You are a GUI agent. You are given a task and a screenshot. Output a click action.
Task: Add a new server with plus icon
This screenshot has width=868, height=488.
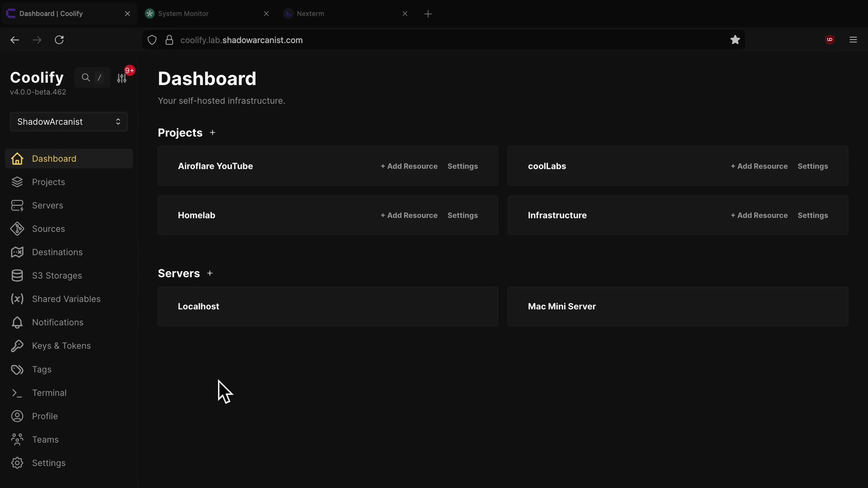tap(210, 273)
